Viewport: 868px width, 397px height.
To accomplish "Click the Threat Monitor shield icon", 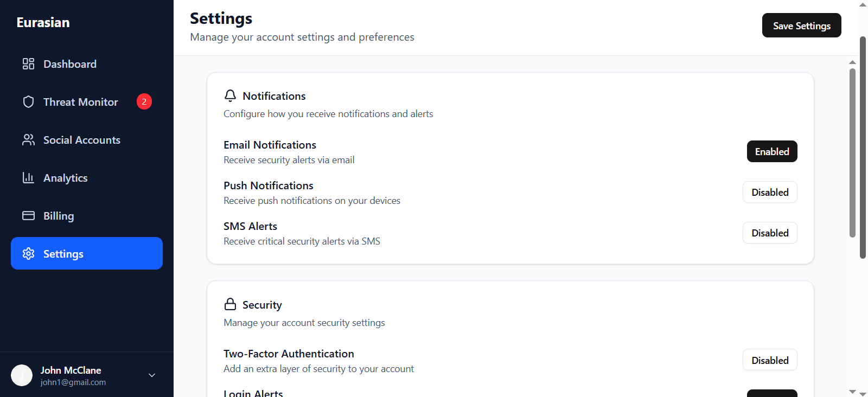I will coord(28,102).
